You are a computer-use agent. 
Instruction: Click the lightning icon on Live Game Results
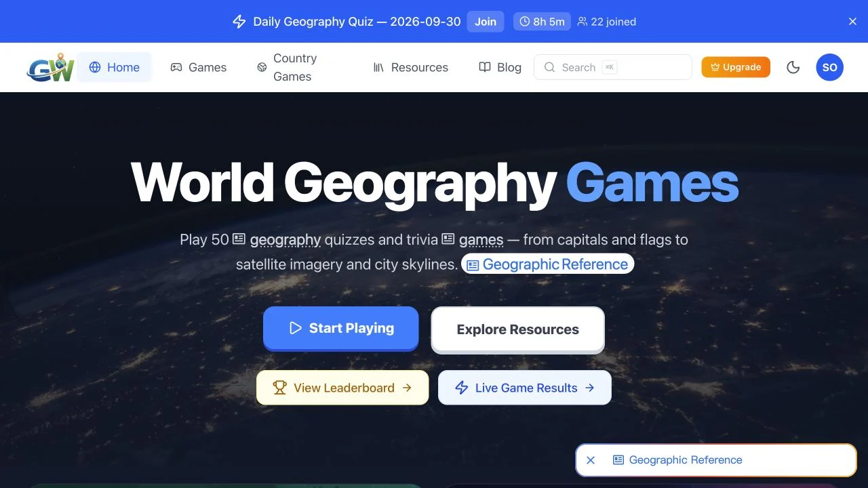tap(462, 388)
